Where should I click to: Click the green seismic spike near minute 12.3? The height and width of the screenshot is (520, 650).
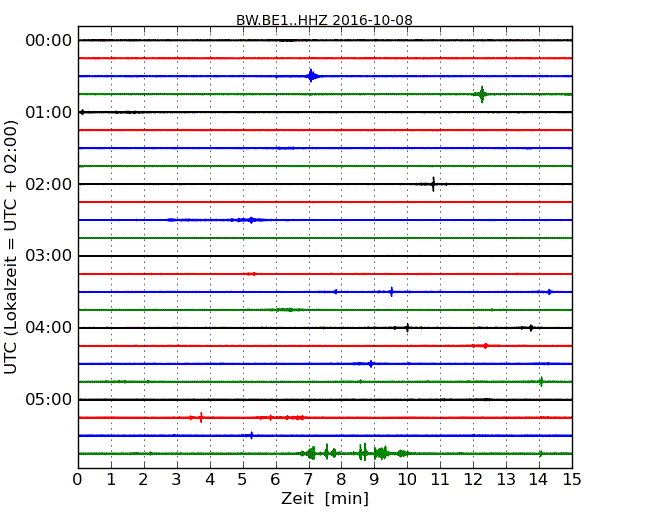point(482,94)
